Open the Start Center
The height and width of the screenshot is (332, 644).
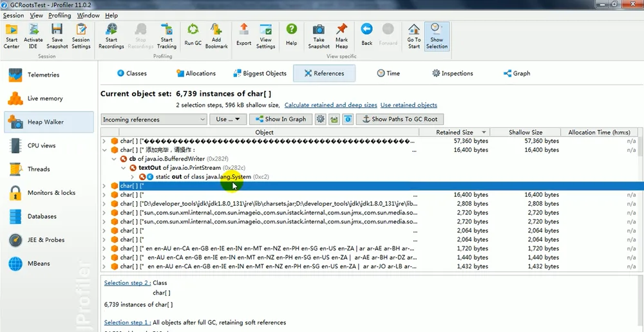pos(12,36)
